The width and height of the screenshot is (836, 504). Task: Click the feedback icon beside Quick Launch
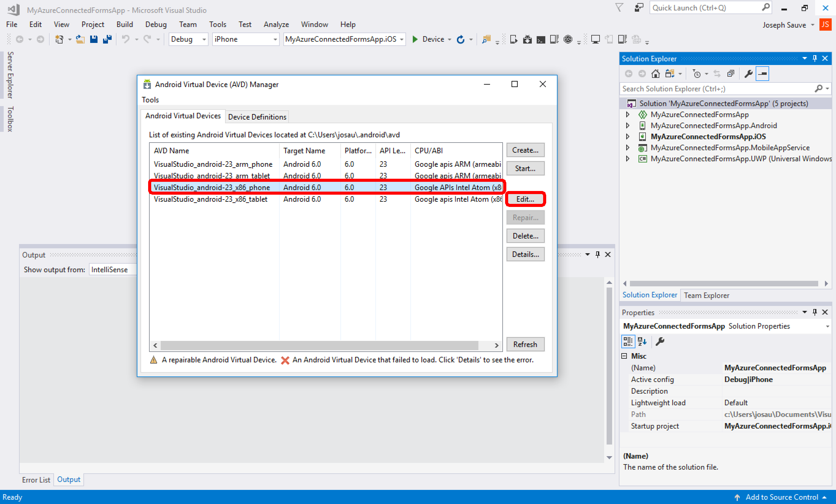pos(639,7)
